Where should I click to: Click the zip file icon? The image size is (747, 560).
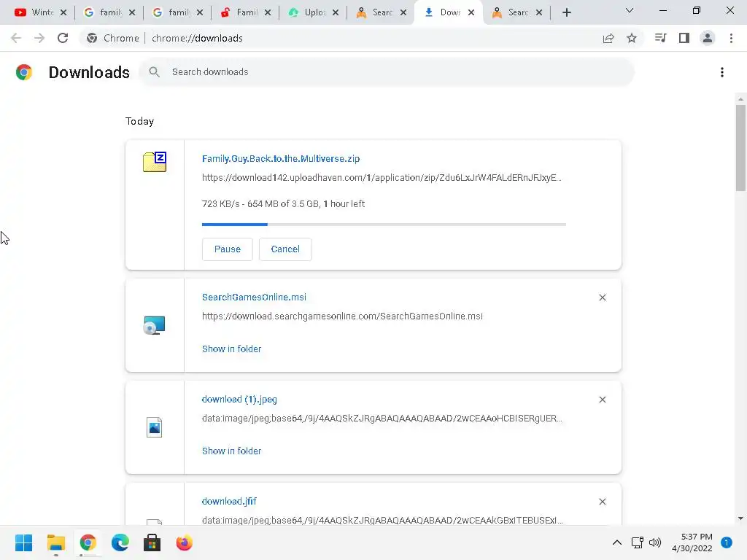155,162
